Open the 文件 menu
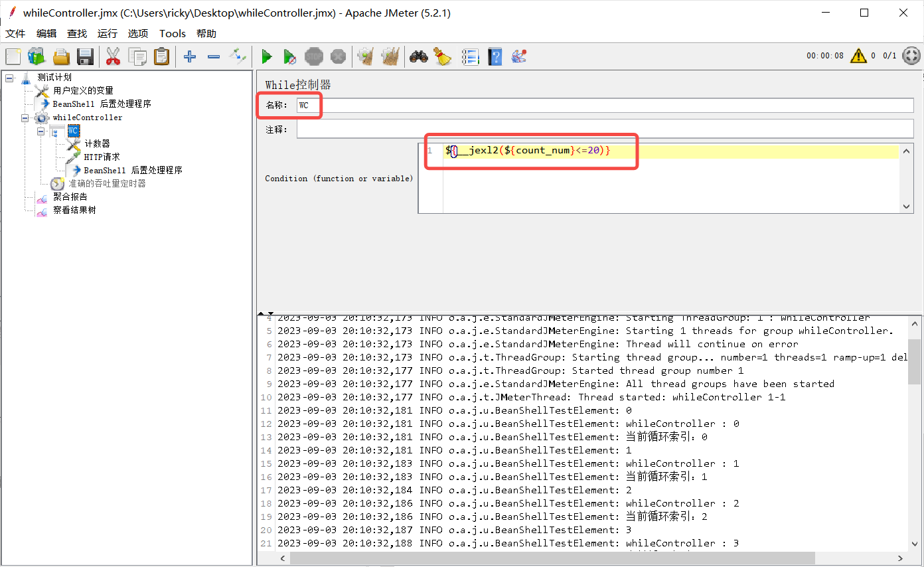924x567 pixels. (15, 33)
